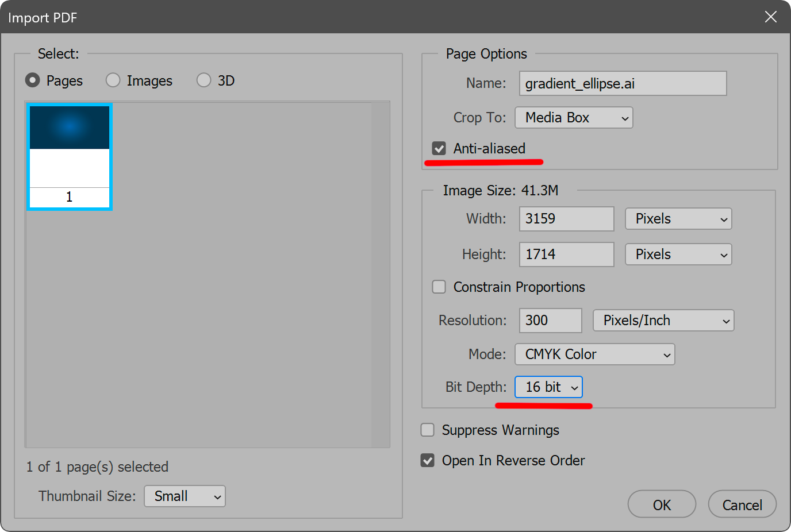This screenshot has height=532, width=791.
Task: Open the Width units Pixels dropdown
Action: pyautogui.click(x=678, y=219)
